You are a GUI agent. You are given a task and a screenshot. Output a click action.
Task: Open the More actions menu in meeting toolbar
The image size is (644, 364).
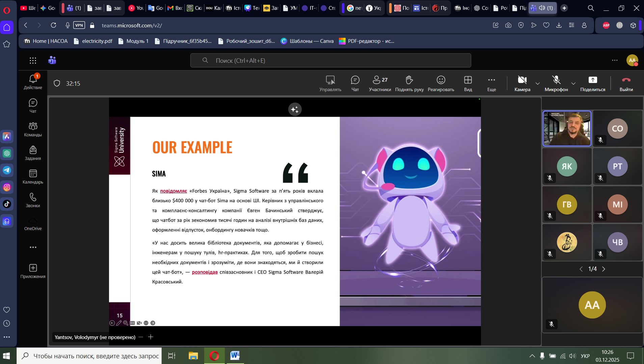tap(491, 83)
